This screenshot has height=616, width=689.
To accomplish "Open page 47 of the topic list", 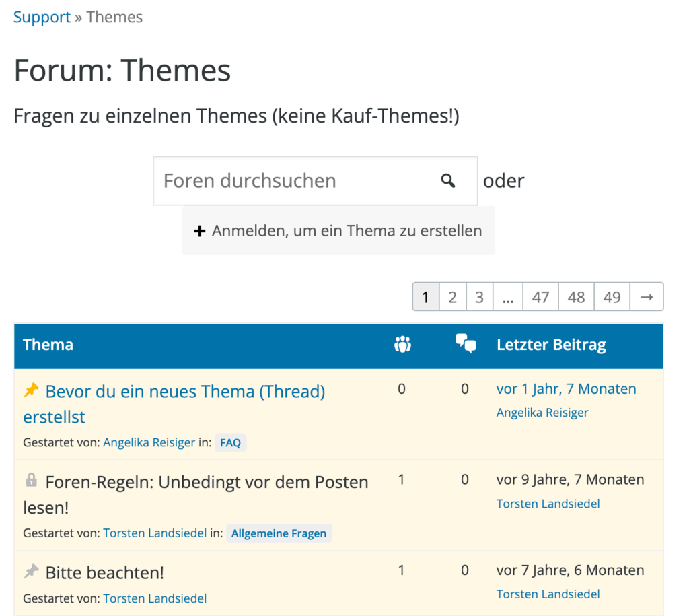I will pyautogui.click(x=540, y=297).
